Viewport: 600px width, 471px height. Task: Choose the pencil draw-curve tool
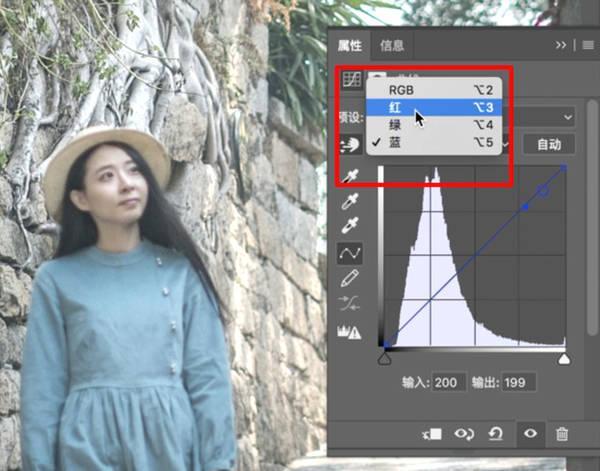click(x=351, y=279)
